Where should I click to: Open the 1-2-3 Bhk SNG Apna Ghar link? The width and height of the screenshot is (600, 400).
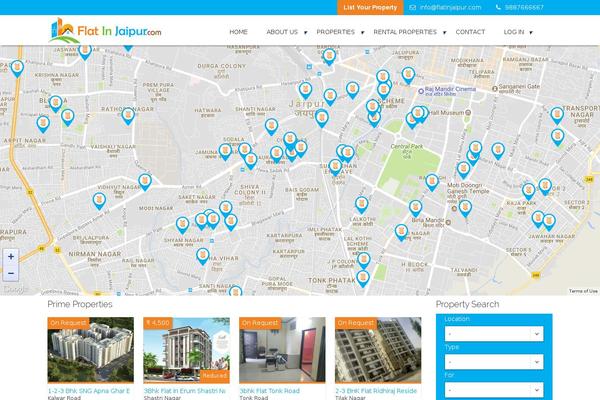[x=89, y=391]
